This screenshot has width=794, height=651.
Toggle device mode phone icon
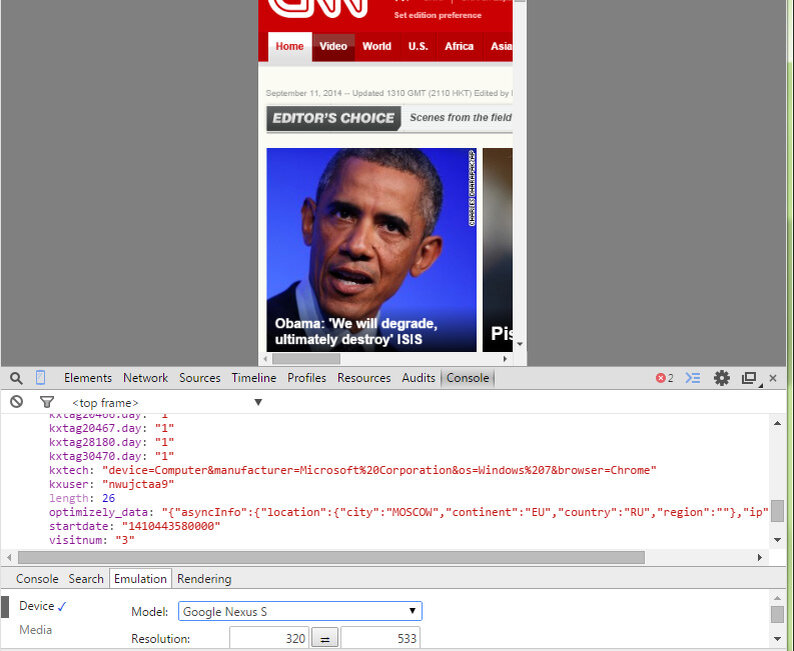pyautogui.click(x=41, y=378)
